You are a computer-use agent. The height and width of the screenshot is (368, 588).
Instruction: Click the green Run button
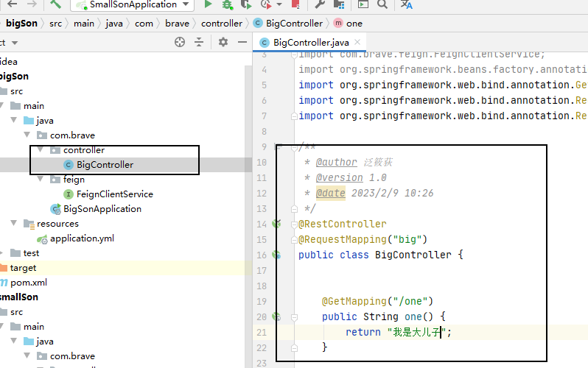209,4
